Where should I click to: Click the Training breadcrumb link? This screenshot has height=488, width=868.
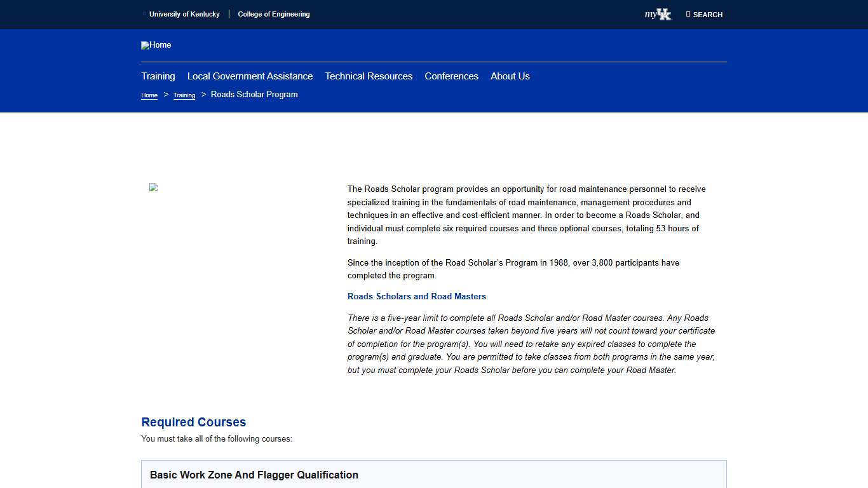[184, 95]
